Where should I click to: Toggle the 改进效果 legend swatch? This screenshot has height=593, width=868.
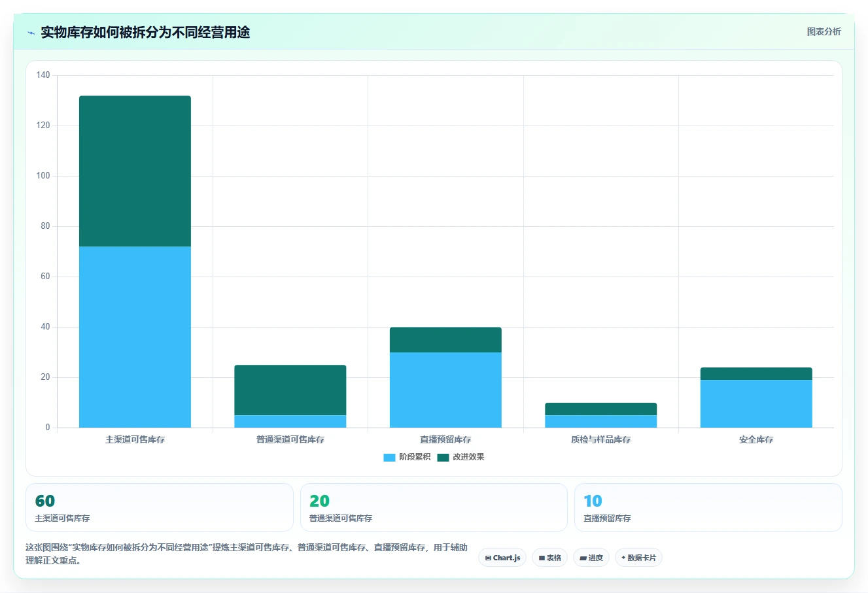[443, 457]
